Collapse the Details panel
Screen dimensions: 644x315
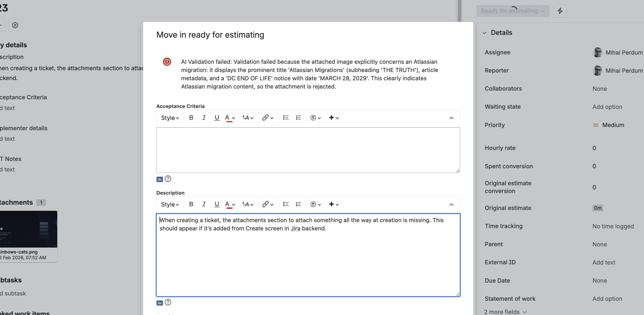484,33
